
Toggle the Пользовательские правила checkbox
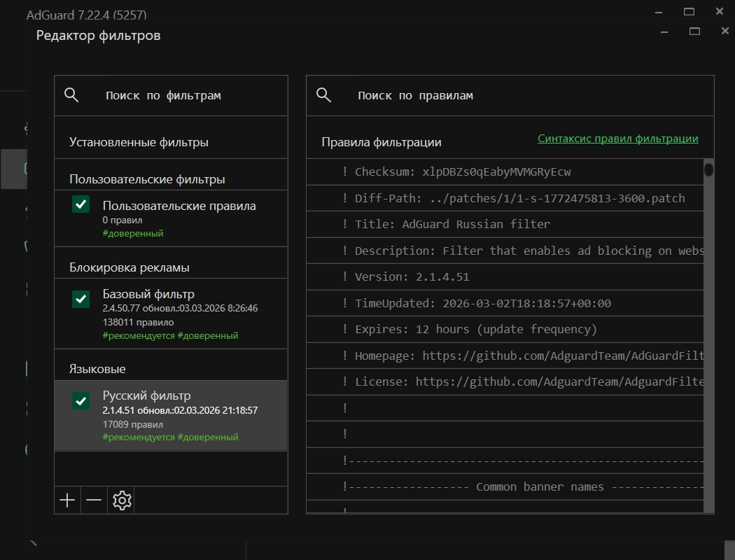click(81, 204)
